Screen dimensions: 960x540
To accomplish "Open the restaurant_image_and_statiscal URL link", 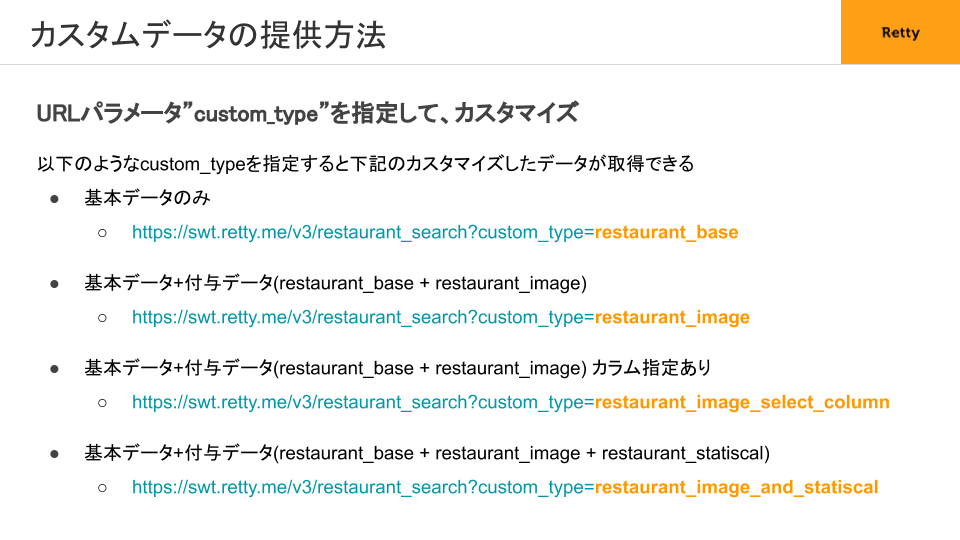I will pyautogui.click(x=505, y=487).
